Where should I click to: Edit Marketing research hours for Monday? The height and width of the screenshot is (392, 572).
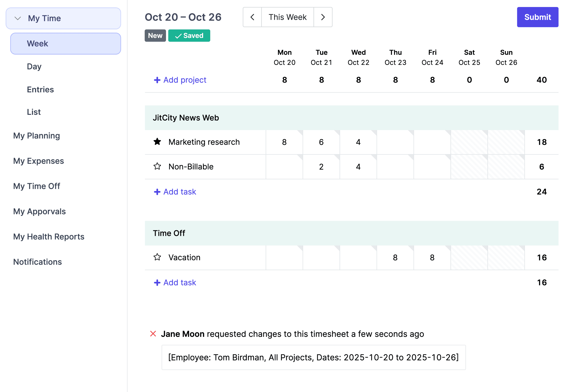[x=284, y=142]
